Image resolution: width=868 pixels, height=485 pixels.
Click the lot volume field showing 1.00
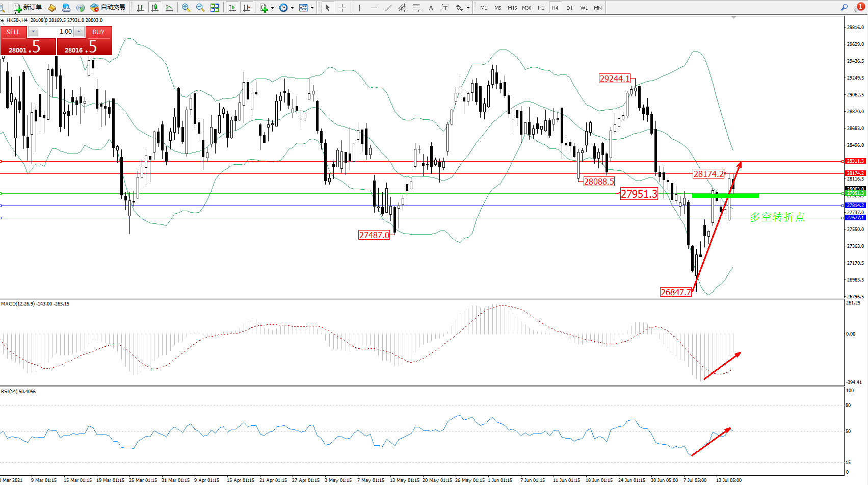(x=57, y=32)
